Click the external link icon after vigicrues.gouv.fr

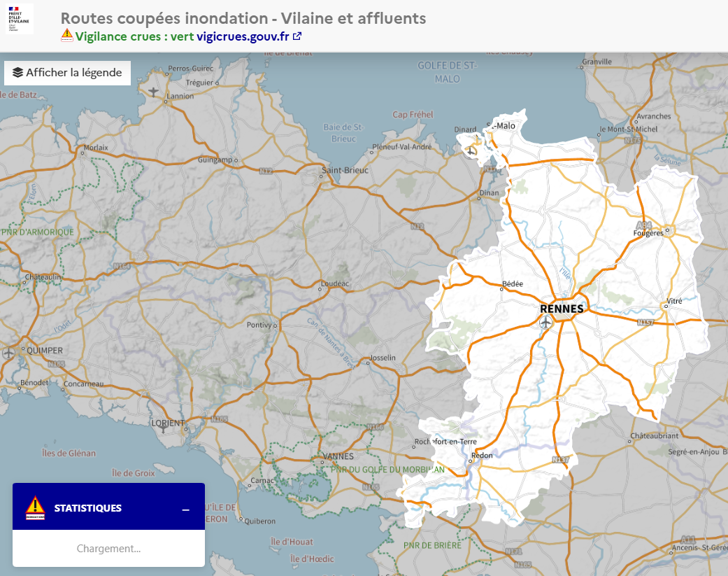click(297, 36)
